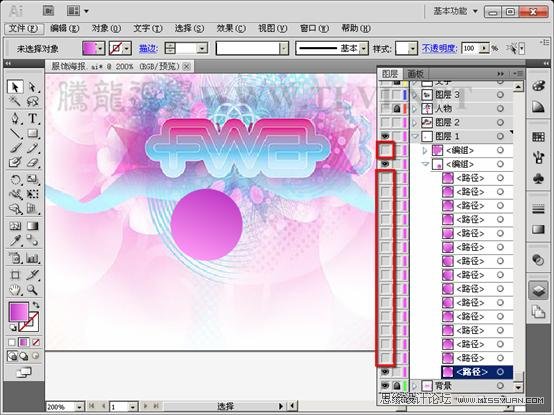Click the None color button
The image size is (554, 415).
tap(36, 342)
